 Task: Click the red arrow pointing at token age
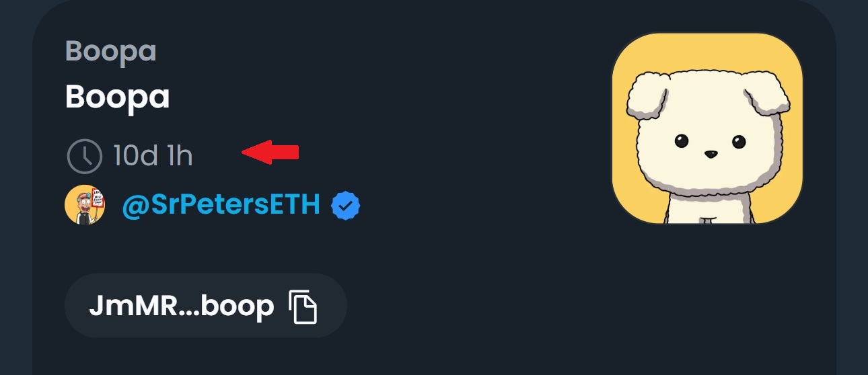click(270, 153)
